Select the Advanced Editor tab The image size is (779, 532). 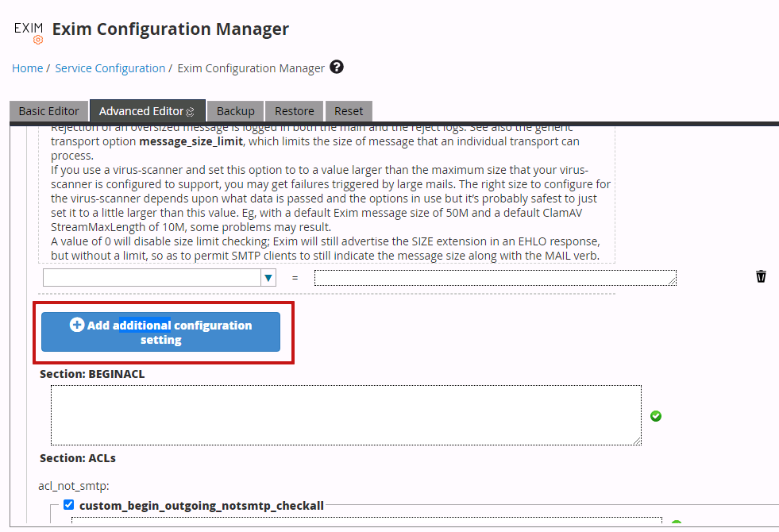click(147, 111)
